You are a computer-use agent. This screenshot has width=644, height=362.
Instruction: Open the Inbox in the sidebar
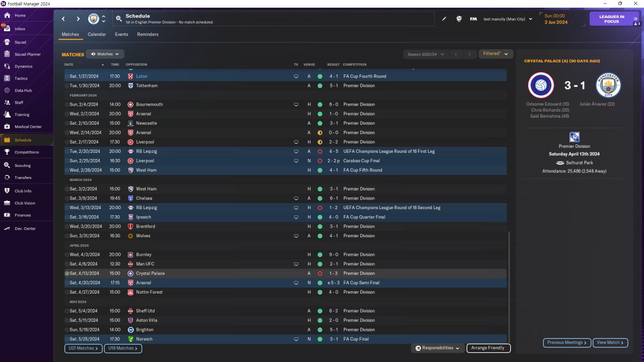pyautogui.click(x=20, y=29)
